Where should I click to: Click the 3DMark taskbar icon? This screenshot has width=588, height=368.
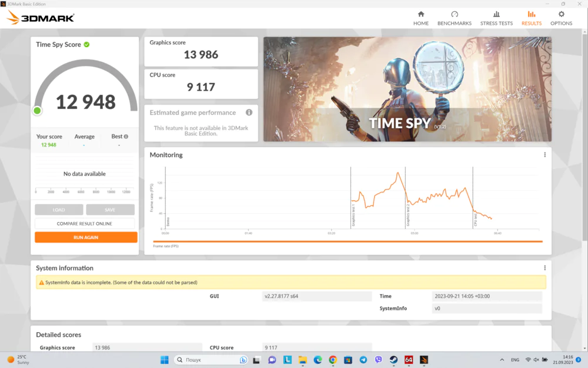(x=424, y=360)
